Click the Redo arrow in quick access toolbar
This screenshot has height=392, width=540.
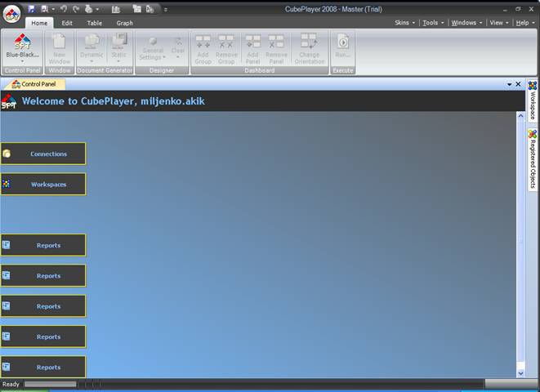pyautogui.click(x=75, y=9)
